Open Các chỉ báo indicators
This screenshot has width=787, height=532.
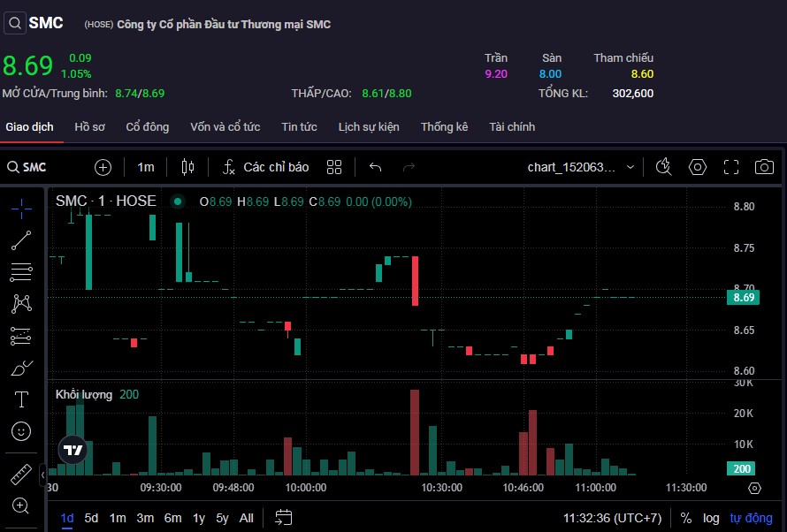point(265,167)
